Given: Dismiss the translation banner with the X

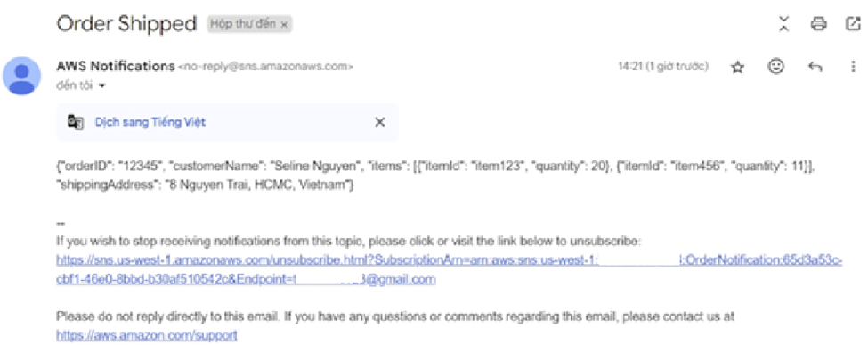Looking at the screenshot, I should click(380, 123).
